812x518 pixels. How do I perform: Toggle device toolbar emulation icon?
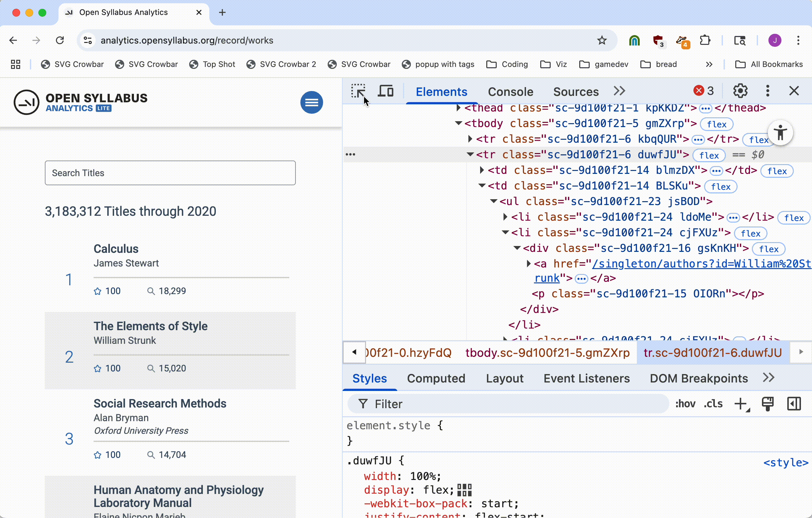(x=386, y=91)
